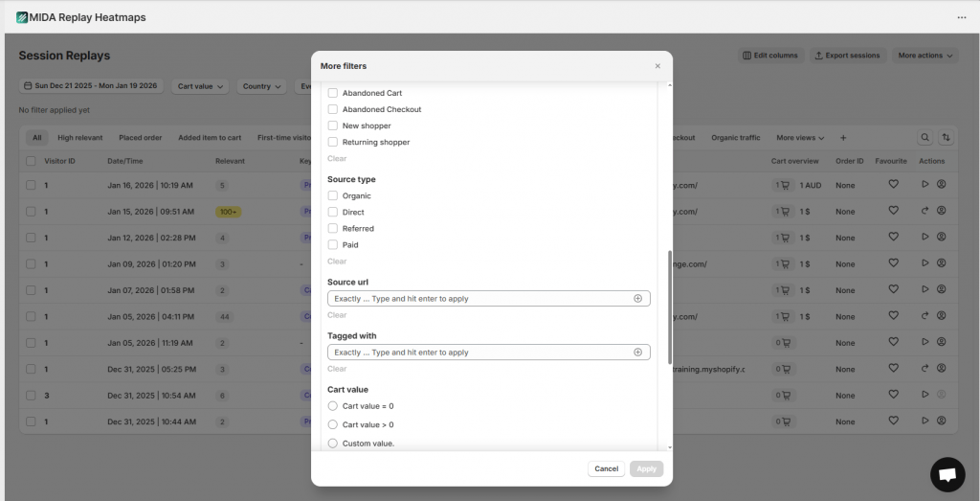Click the plus icon in Source url field
Viewport: 980px width, 501px height.
[x=637, y=299]
